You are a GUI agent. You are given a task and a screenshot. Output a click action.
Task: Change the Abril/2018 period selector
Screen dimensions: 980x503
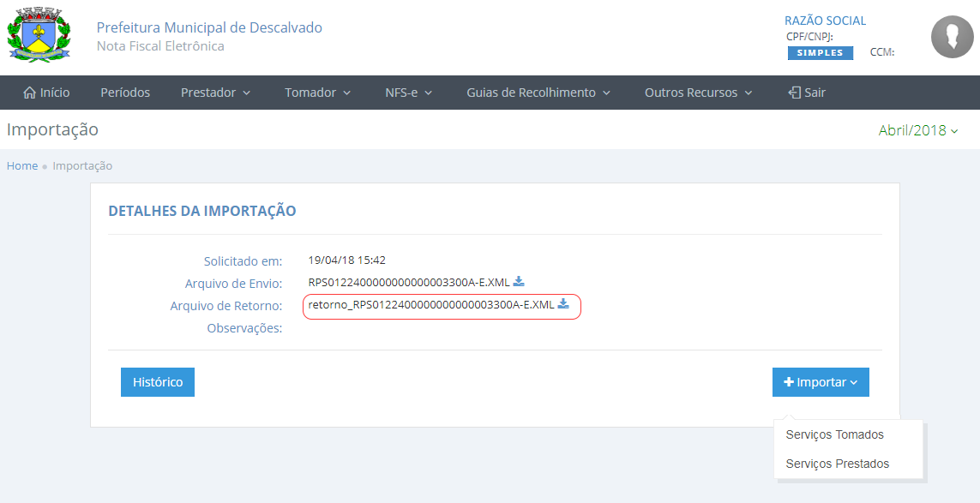tap(918, 130)
